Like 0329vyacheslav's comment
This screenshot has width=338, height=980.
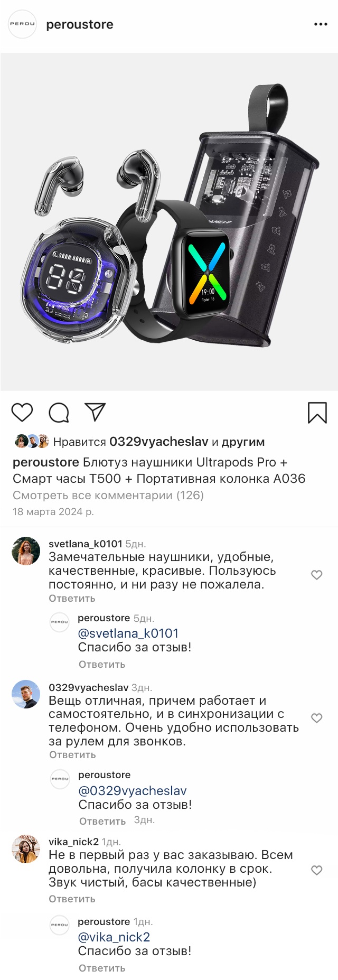[x=317, y=718]
